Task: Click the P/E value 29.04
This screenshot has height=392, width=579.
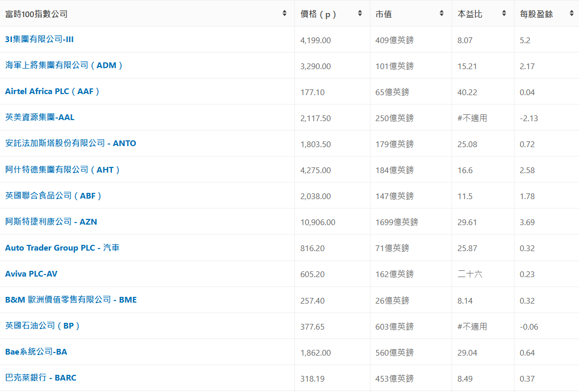Action: click(467, 353)
